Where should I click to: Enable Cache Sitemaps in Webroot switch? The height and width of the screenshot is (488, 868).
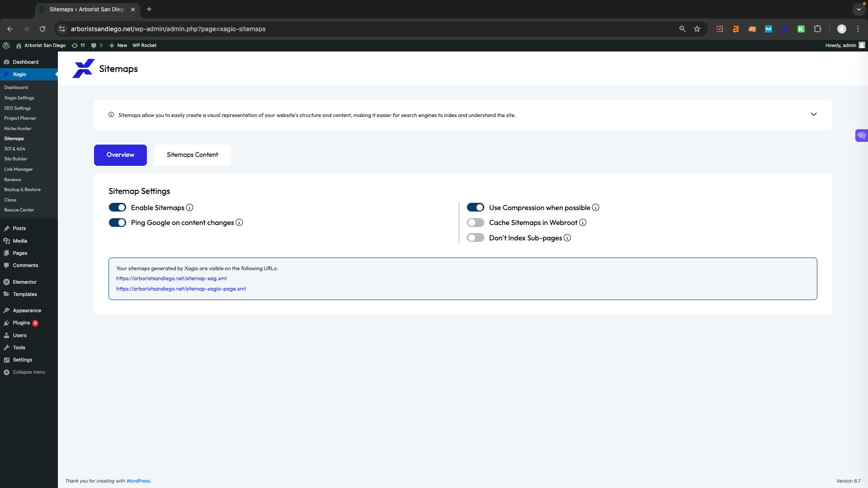pos(476,223)
